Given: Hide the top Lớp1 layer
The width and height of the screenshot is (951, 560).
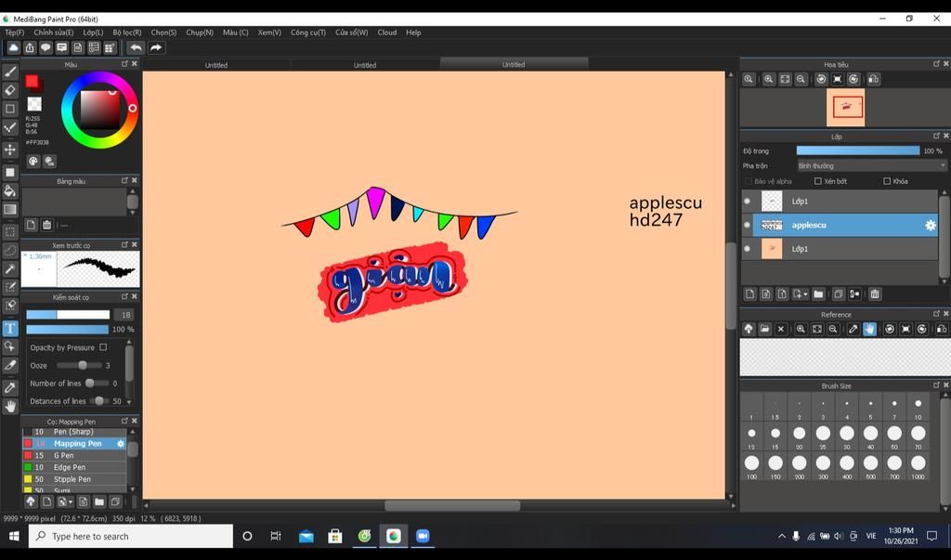Looking at the screenshot, I should coord(748,202).
